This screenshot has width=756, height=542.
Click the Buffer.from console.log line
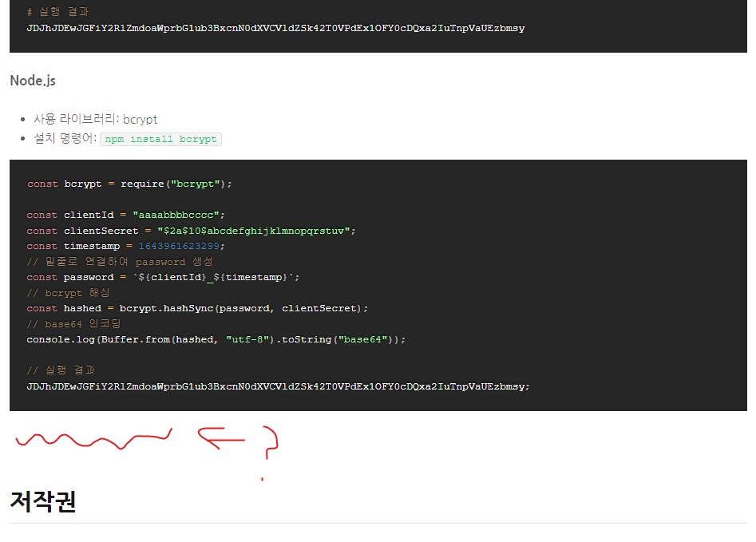tap(216, 339)
